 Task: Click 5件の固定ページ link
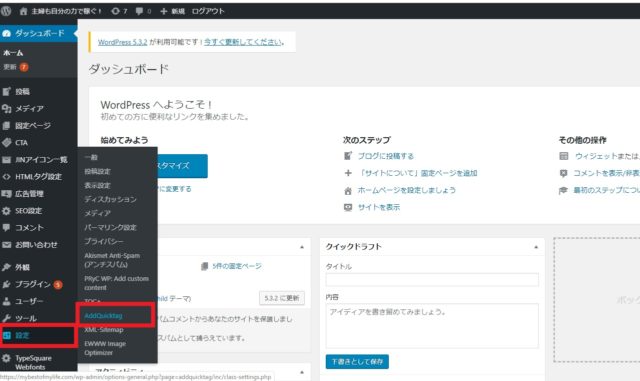(x=237, y=266)
